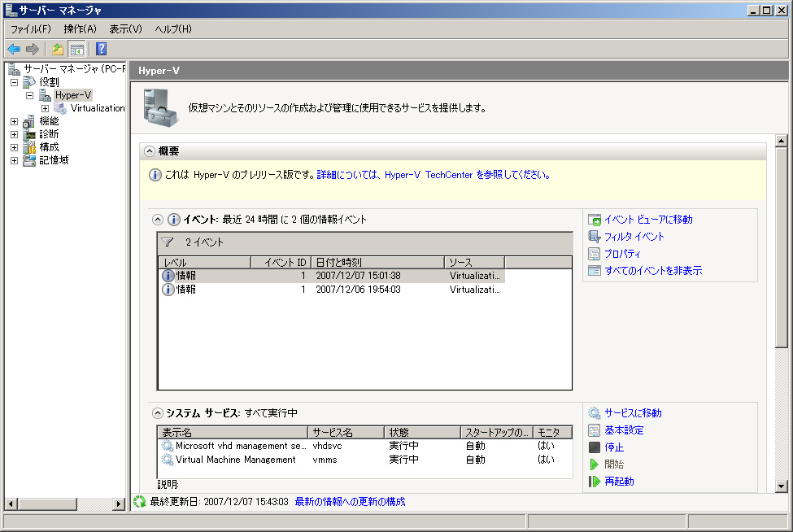Open the 表示(V) menu
This screenshot has height=532, width=793.
(125, 28)
